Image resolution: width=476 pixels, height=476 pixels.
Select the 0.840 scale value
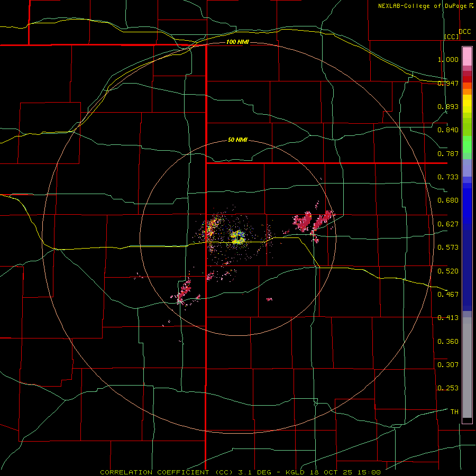tap(448, 130)
